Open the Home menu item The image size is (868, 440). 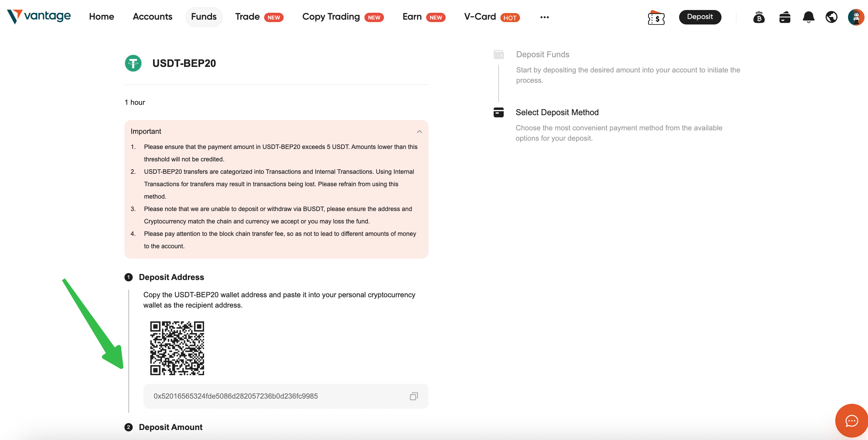[101, 17]
